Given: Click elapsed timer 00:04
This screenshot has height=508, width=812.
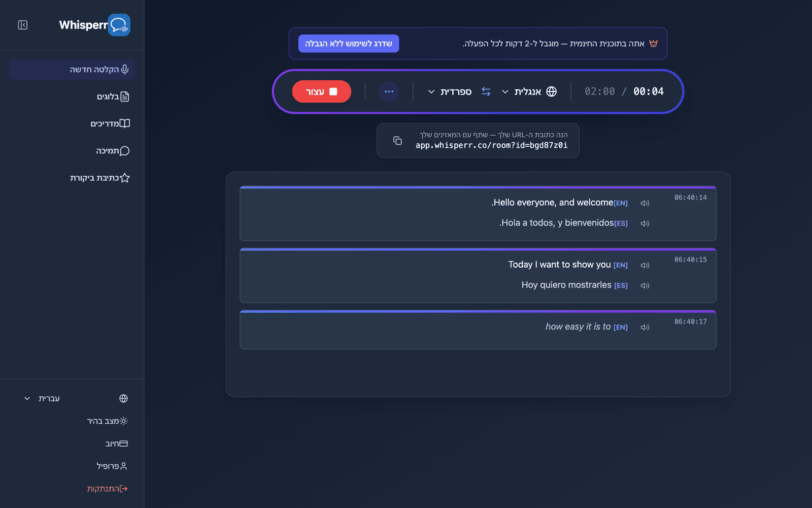Looking at the screenshot, I should click(x=649, y=91).
